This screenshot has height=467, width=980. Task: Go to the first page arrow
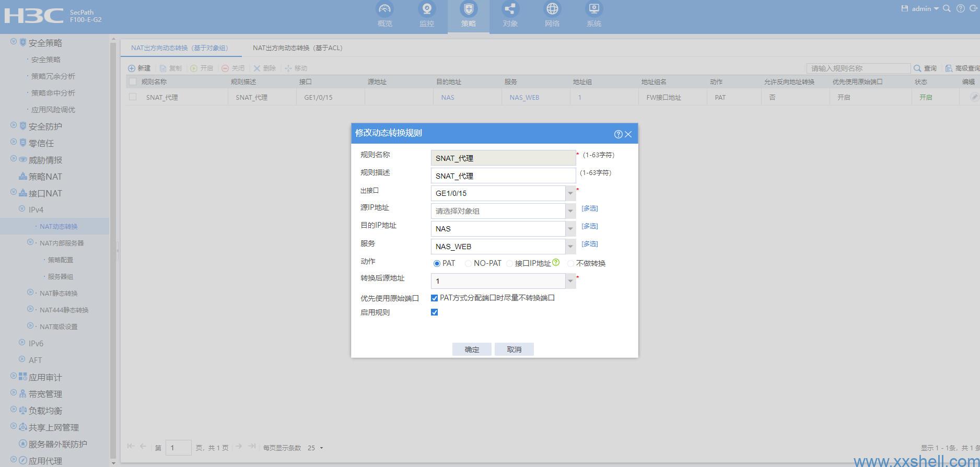[x=131, y=446]
